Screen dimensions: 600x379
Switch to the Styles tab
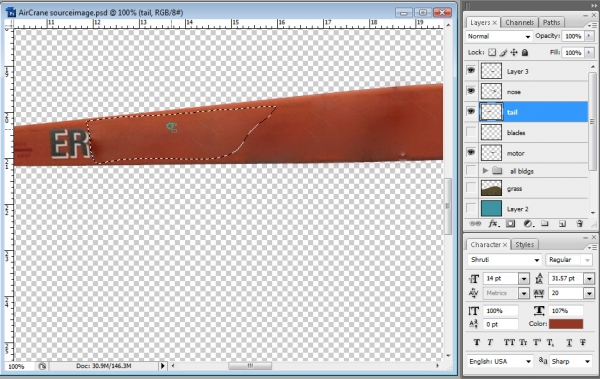pyautogui.click(x=524, y=245)
